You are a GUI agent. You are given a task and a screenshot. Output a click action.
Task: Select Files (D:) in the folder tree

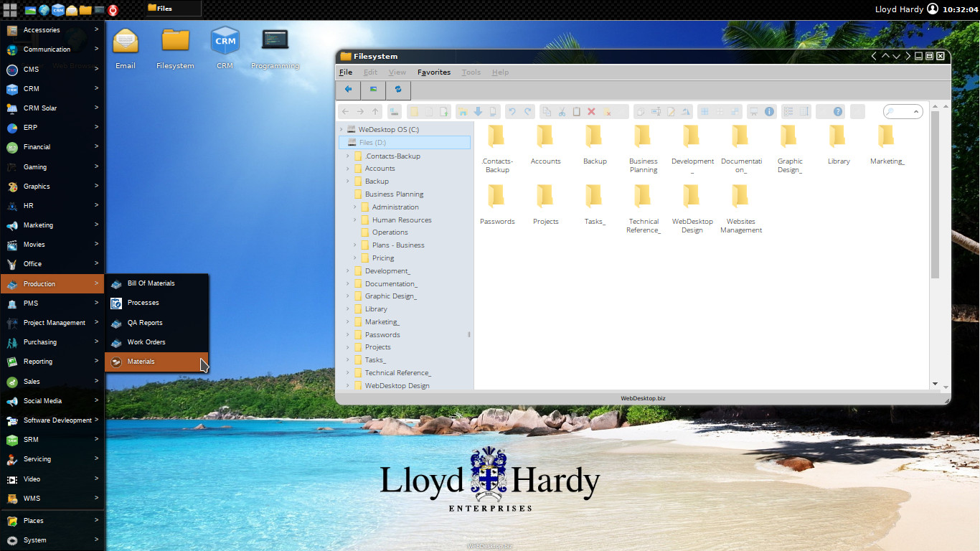click(x=405, y=143)
